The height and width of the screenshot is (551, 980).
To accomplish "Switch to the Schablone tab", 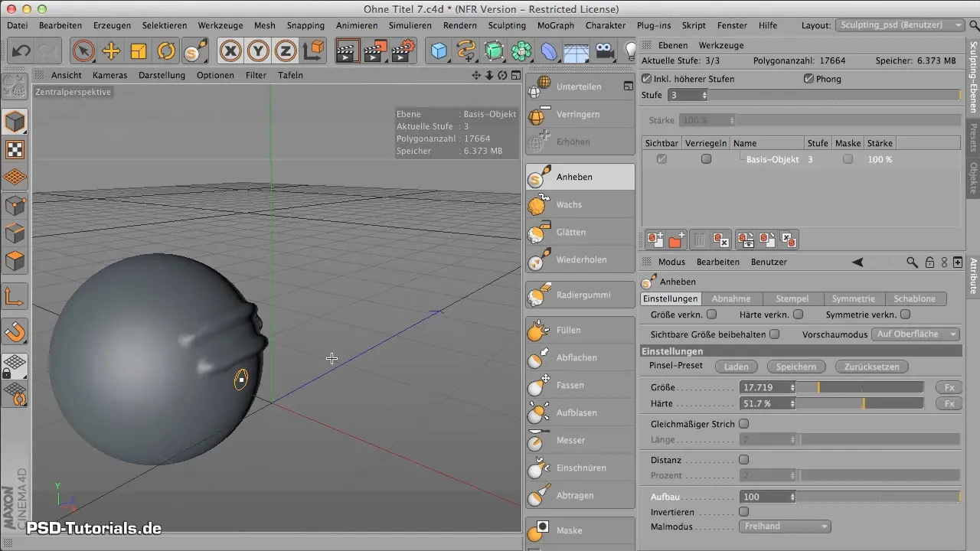I will coord(915,298).
